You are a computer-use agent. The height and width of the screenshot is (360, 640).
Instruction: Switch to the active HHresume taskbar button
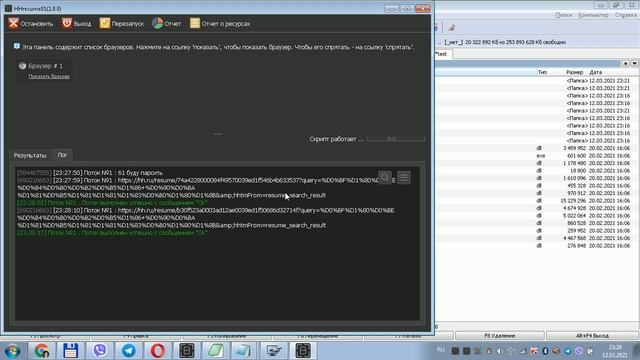(303, 351)
